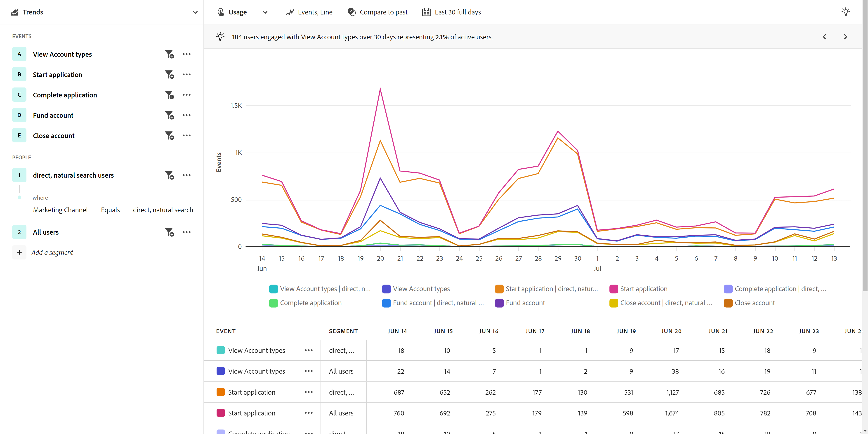Image resolution: width=868 pixels, height=434 pixels.
Task: Open more options for Close account event
Action: point(186,135)
